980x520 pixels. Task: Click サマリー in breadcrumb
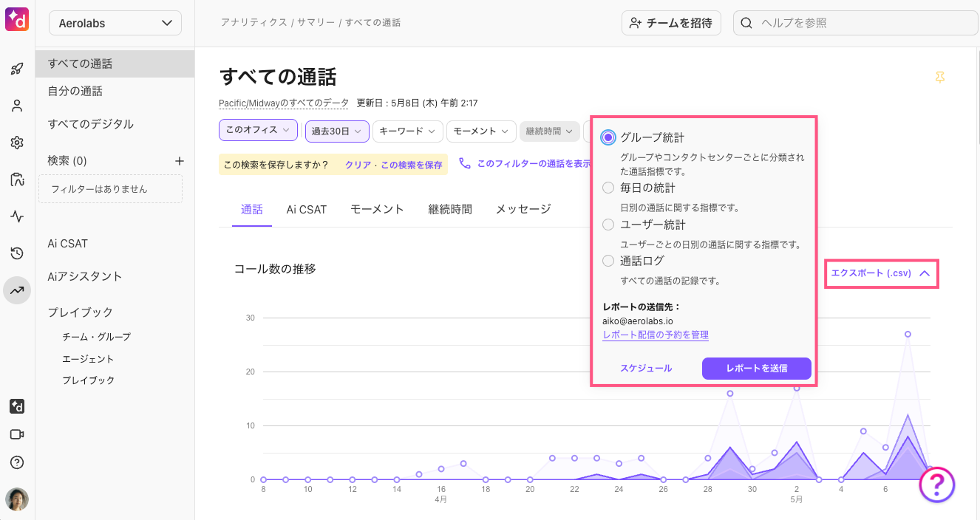[316, 23]
